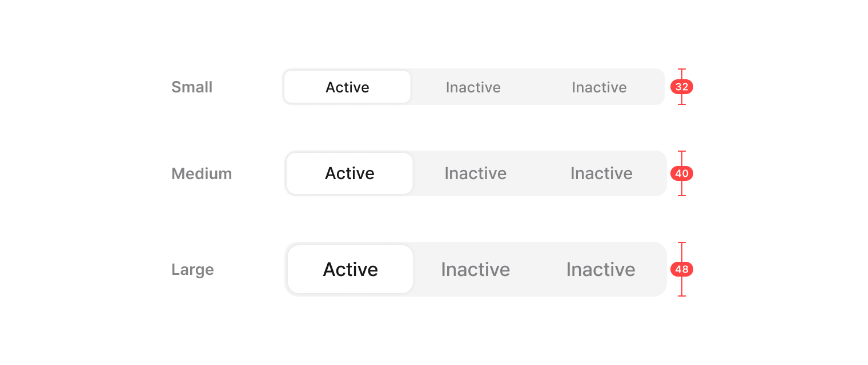
Task: Select the Active segment in the Small control
Action: click(x=347, y=87)
